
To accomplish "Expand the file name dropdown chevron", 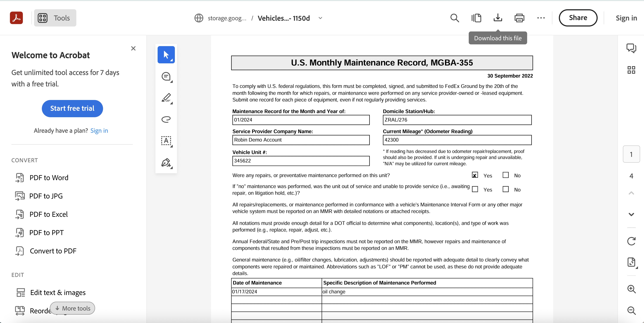I will pos(320,18).
